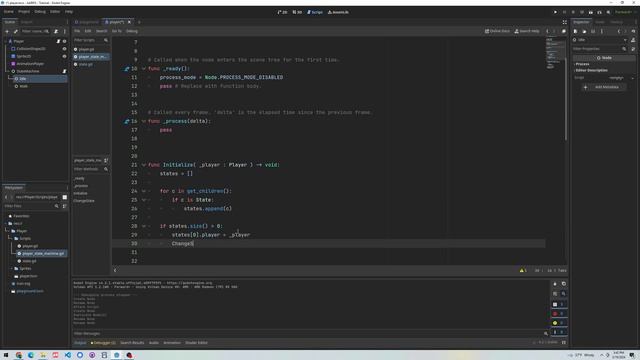640x360 pixels.
Task: Fold the Initialize function at line 21
Action: click(144, 165)
